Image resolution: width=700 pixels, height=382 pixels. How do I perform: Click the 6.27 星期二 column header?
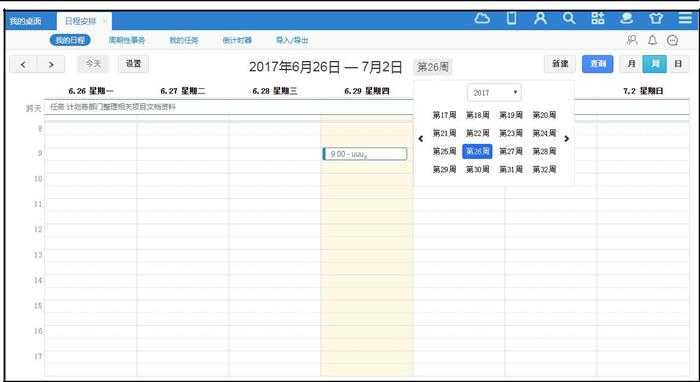[x=183, y=91]
